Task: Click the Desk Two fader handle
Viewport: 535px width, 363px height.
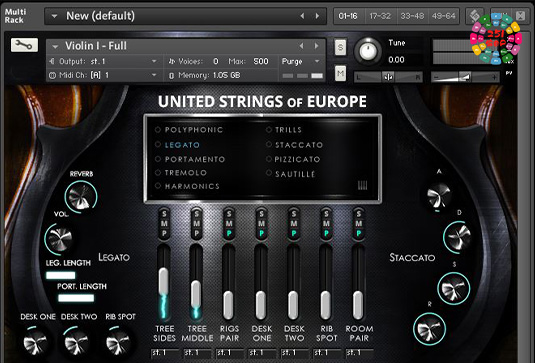Action: click(293, 305)
